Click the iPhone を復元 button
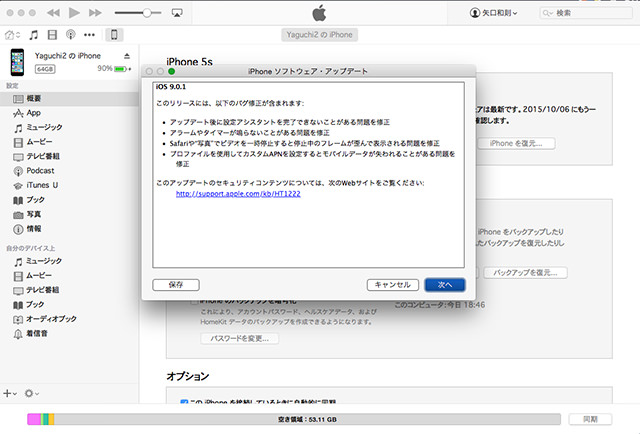 [x=516, y=144]
